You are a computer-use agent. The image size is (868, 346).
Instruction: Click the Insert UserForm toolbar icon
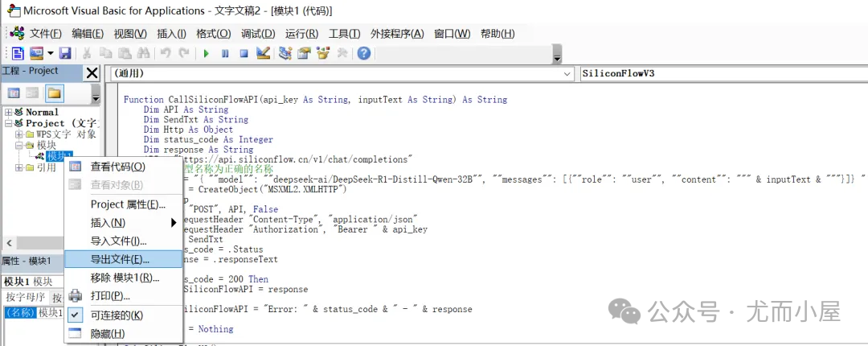(36, 53)
